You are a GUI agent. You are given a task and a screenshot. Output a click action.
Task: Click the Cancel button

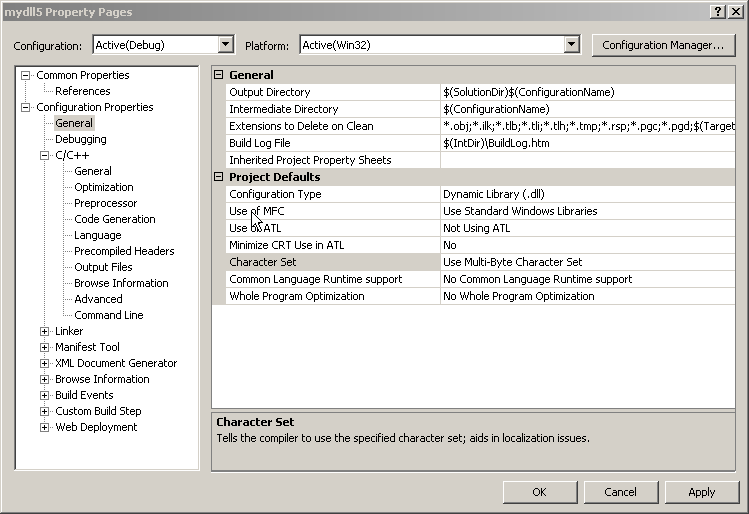(x=621, y=492)
